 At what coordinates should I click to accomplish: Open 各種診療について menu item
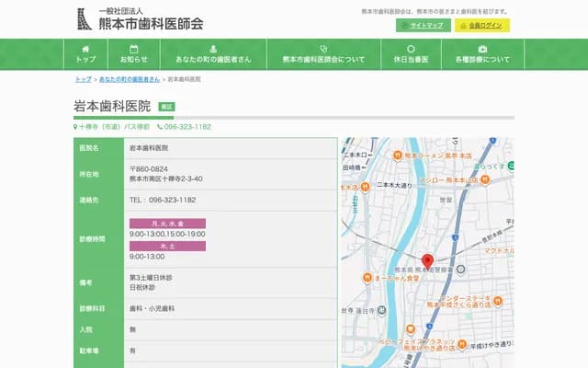click(x=482, y=54)
